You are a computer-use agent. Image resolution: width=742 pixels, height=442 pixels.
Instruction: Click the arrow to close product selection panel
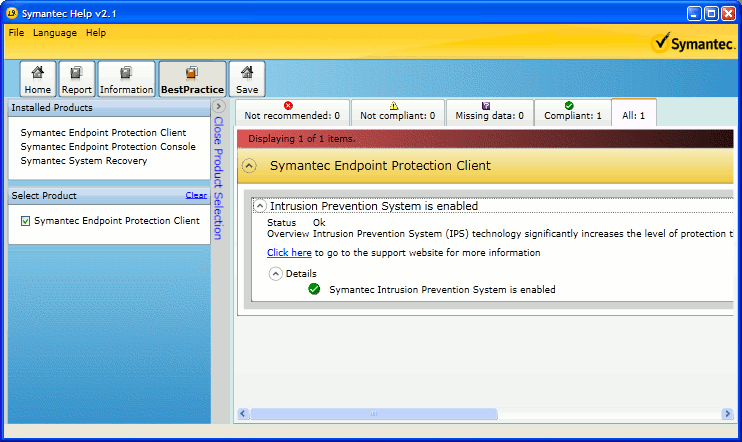[219, 106]
